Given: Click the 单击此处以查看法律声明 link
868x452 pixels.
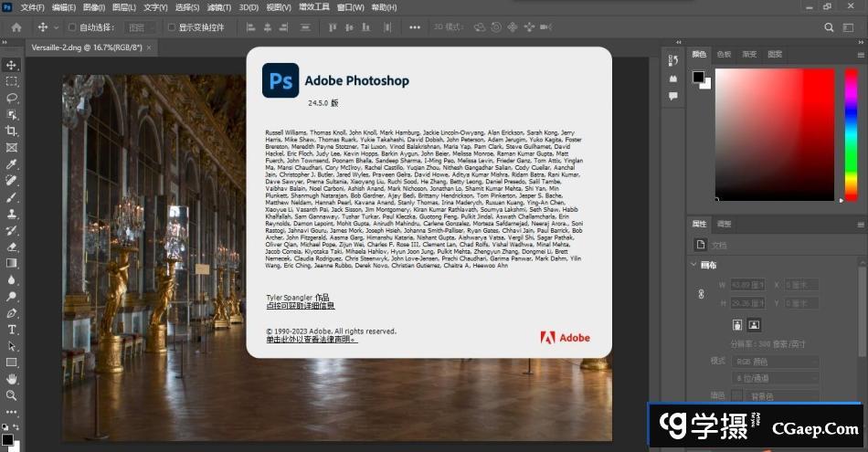Looking at the screenshot, I should [312, 339].
